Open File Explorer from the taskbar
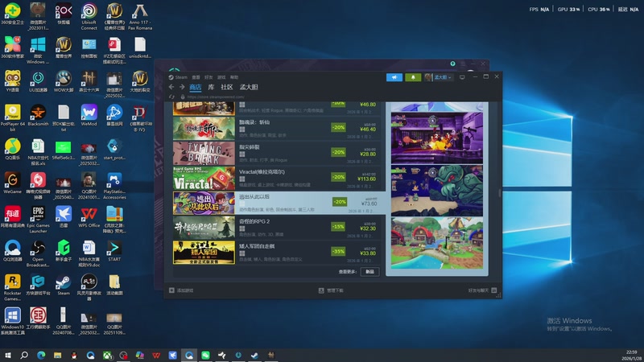Image resolution: width=644 pixels, height=362 pixels. pos(57,355)
